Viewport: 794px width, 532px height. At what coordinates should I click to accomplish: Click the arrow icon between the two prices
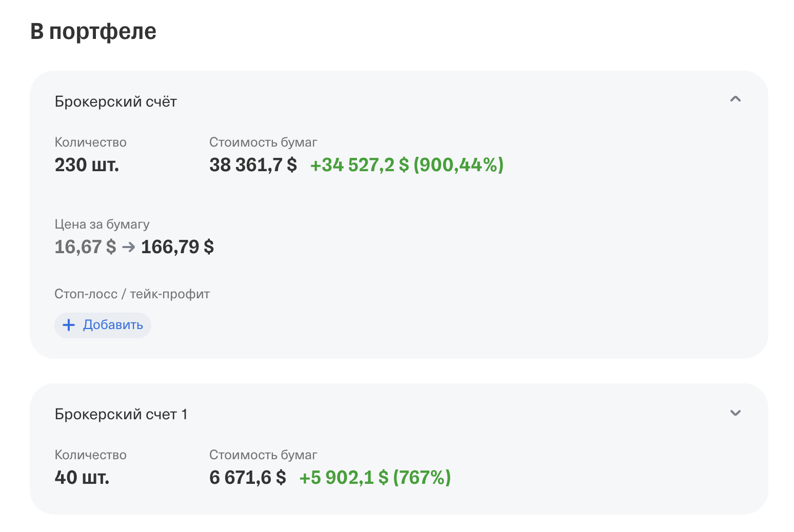tap(129, 247)
